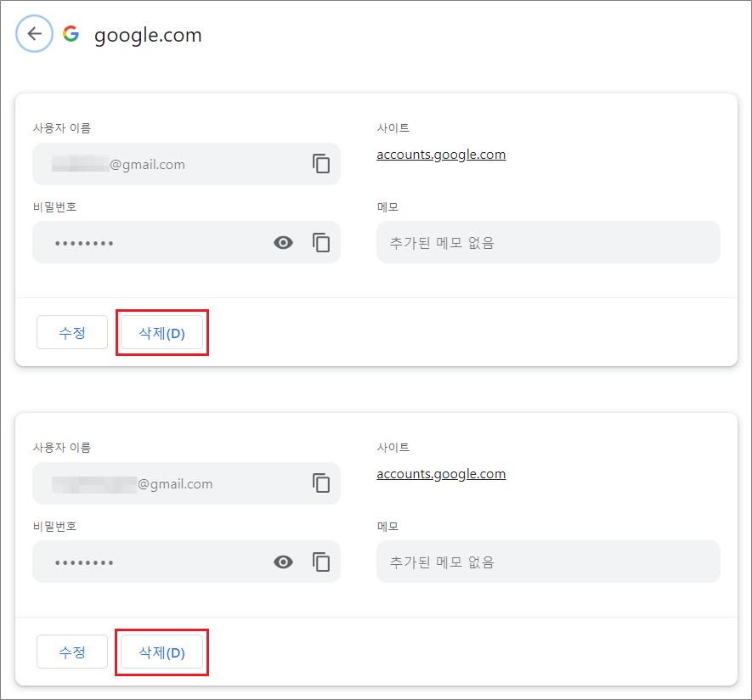Image resolution: width=752 pixels, height=700 pixels.
Task: Click 비밀번호 label in second card
Action: tap(54, 527)
